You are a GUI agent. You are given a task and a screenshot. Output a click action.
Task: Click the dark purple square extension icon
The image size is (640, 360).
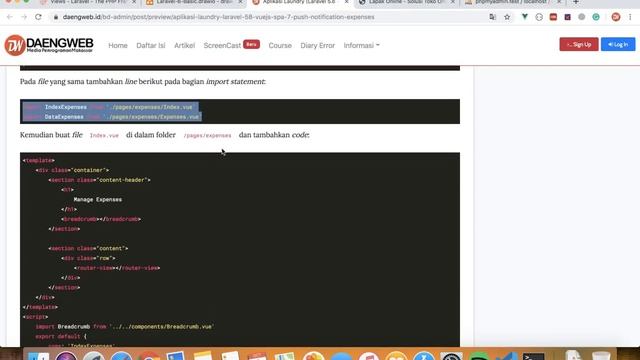(x=567, y=17)
